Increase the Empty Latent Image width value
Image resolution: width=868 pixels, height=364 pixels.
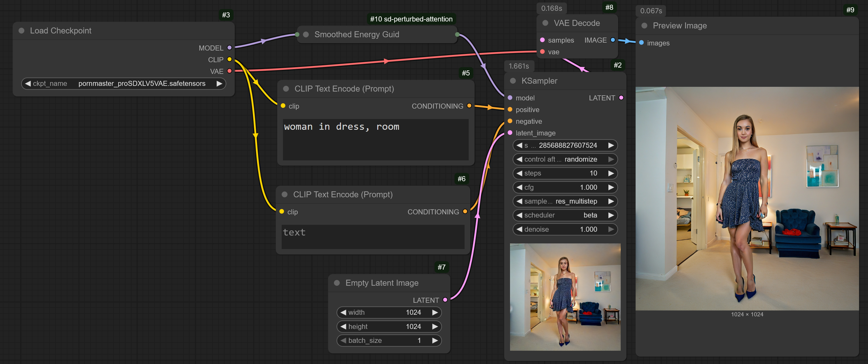coord(435,313)
